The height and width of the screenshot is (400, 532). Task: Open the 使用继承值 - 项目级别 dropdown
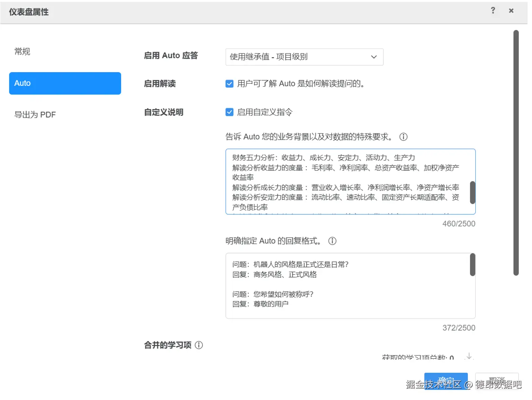click(304, 57)
